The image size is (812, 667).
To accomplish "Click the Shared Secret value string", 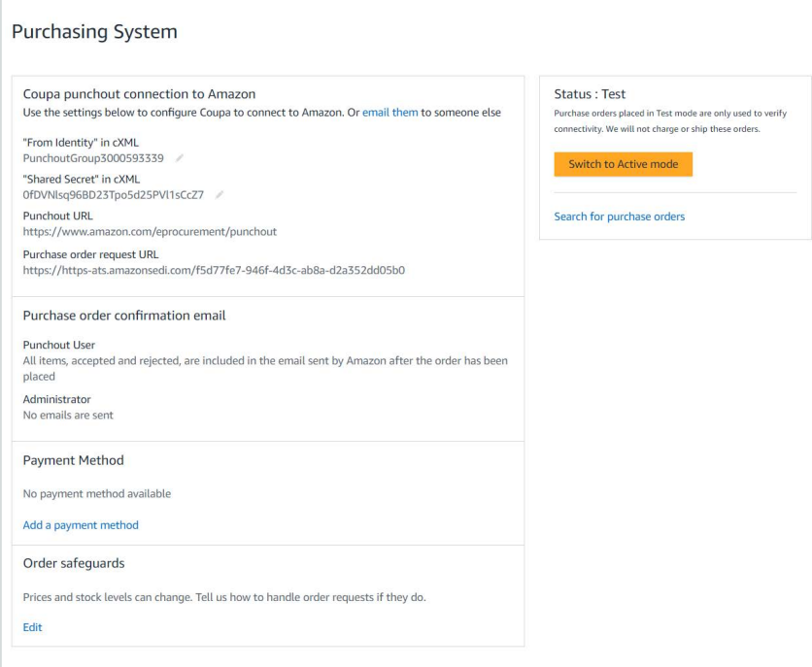I will click(113, 194).
